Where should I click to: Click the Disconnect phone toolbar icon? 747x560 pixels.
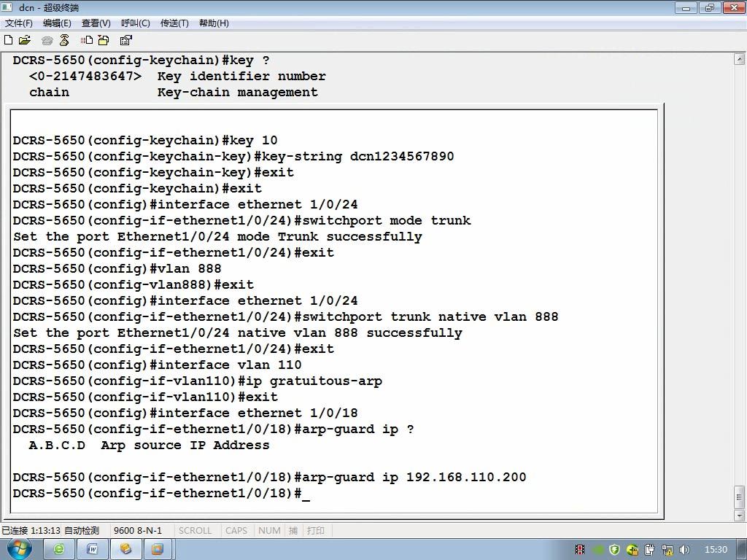click(64, 41)
